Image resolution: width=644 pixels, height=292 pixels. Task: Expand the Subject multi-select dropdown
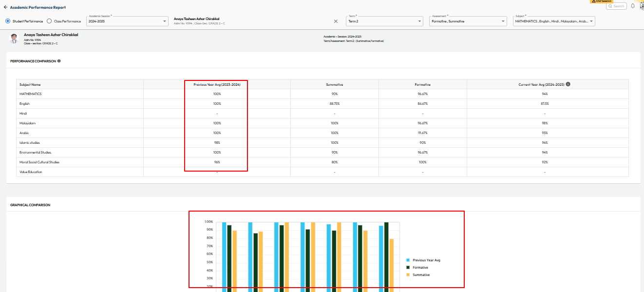[554, 21]
